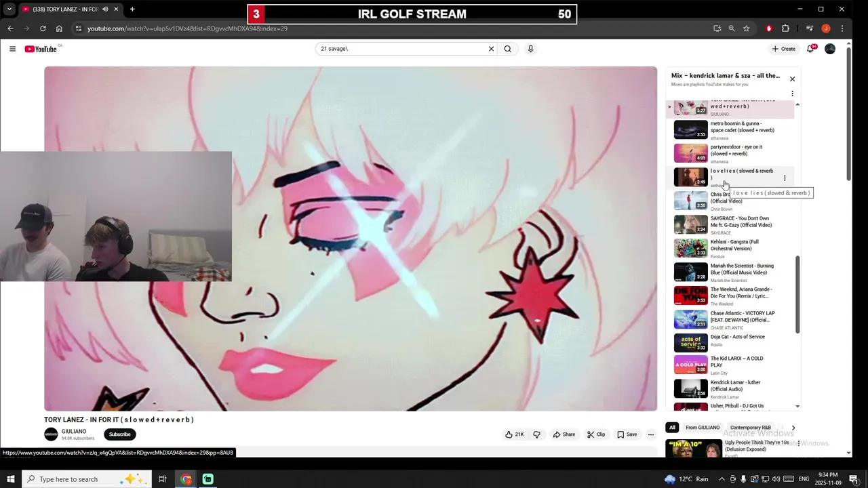Bookmark this page with the star
The width and height of the screenshot is (868, 488).
[x=746, y=28]
